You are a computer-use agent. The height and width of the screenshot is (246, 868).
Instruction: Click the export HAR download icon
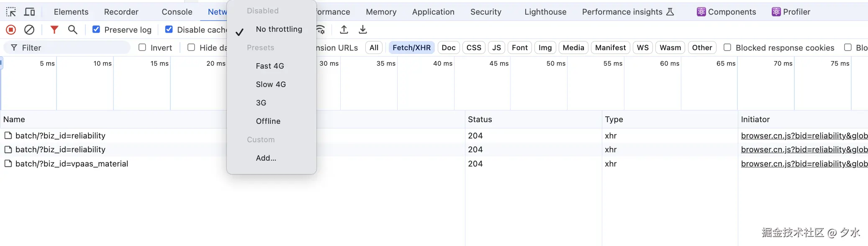pyautogui.click(x=363, y=30)
